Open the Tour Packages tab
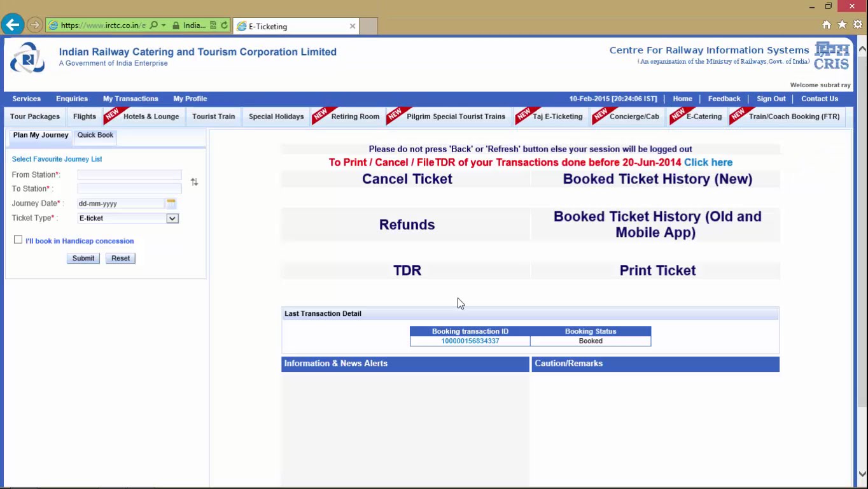The height and width of the screenshot is (489, 868). pyautogui.click(x=35, y=117)
